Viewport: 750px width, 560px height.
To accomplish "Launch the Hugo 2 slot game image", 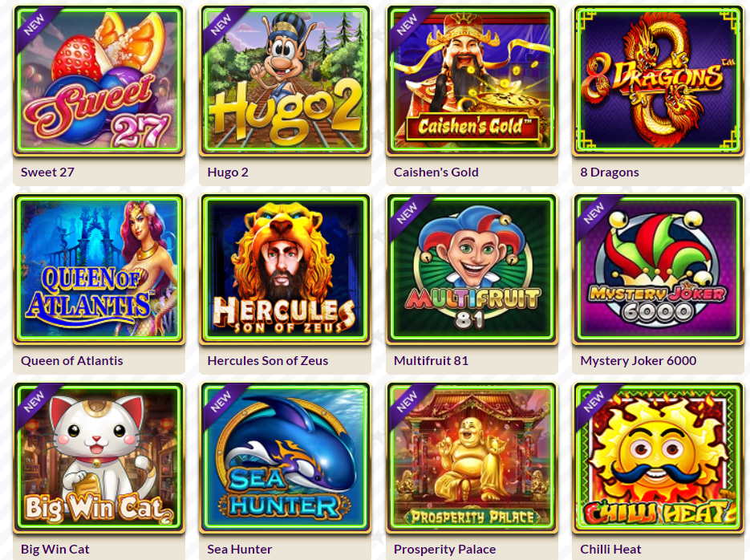I will tap(285, 80).
